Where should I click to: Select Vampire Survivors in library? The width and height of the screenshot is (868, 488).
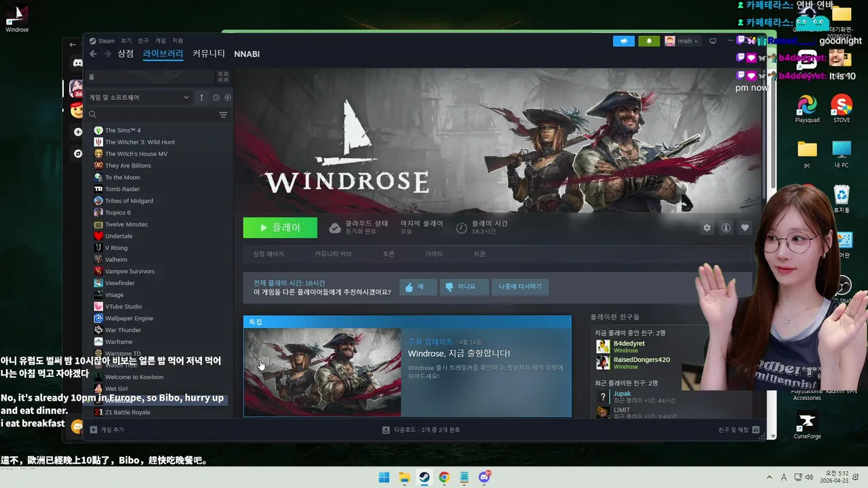[130, 271]
